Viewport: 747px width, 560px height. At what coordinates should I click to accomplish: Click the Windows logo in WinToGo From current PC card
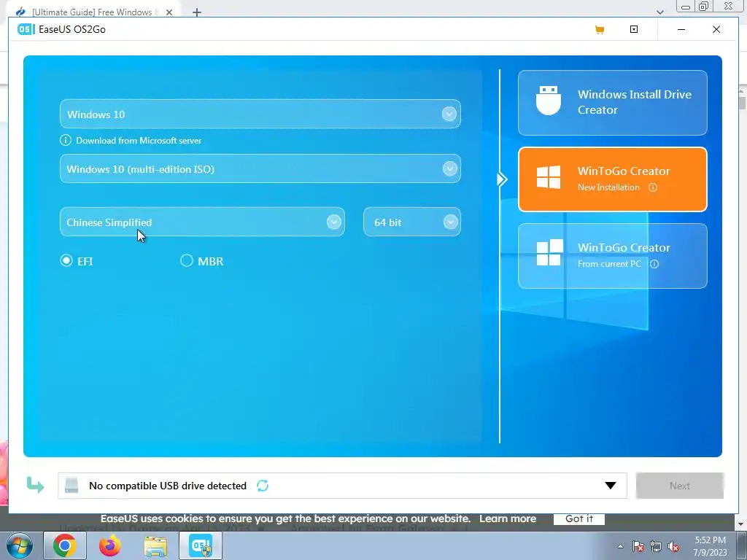tap(549, 252)
